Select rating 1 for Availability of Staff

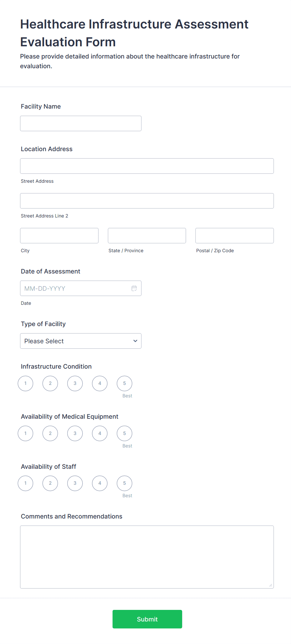click(x=25, y=483)
